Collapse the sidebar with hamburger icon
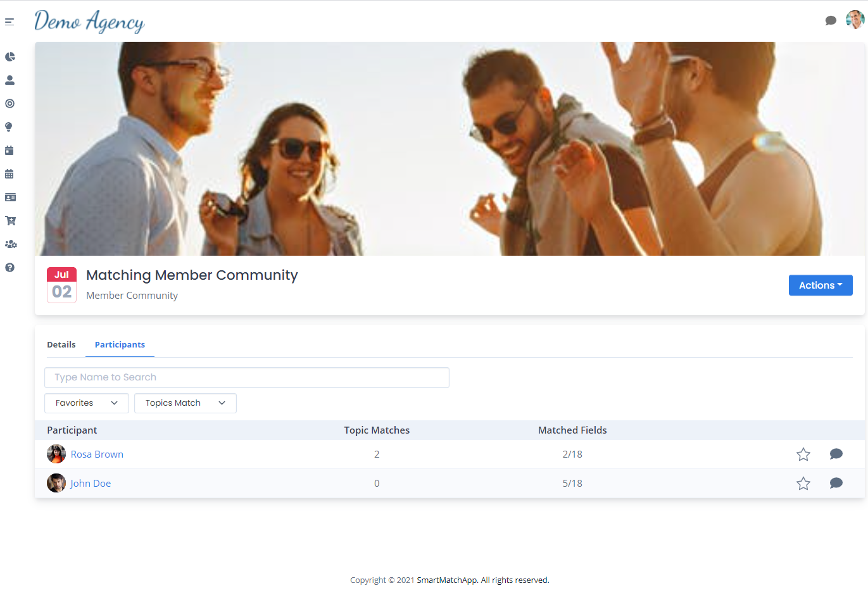This screenshot has width=868, height=595. coord(9,21)
